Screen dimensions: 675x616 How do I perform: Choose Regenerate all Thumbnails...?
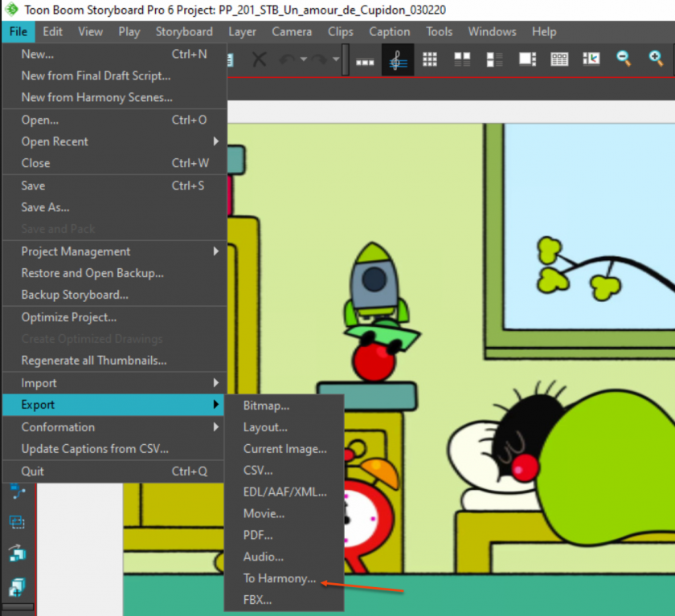114,361
